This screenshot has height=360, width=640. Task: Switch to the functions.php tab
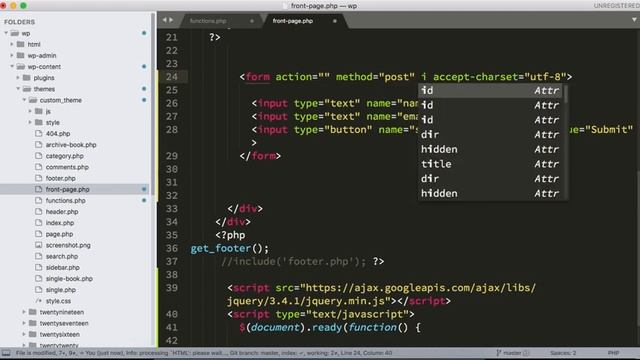[x=208, y=21]
